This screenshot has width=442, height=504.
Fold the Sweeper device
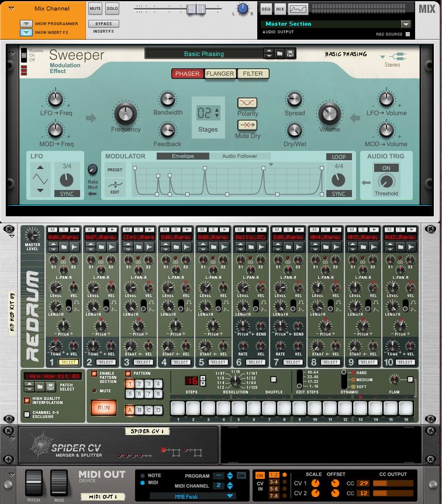[11, 53]
